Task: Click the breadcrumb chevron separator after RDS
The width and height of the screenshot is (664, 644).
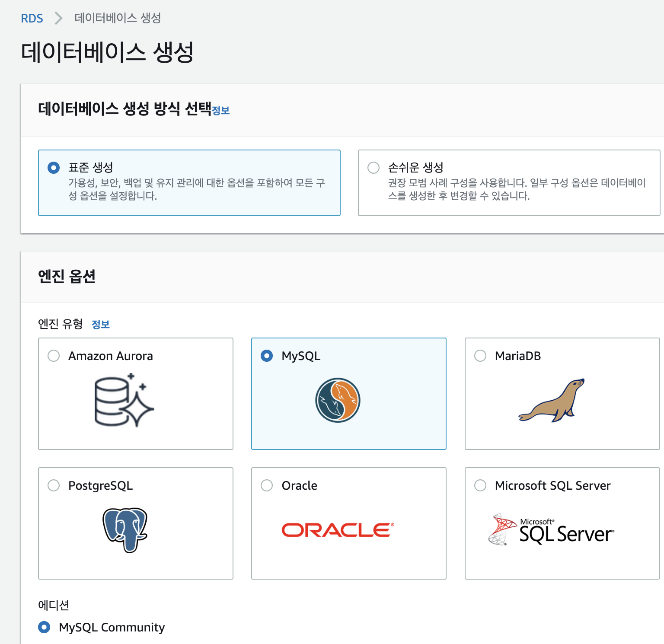Action: (59, 18)
